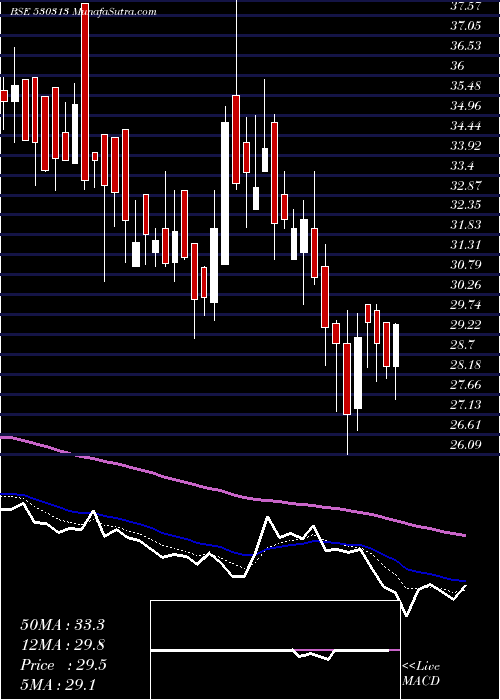Select the 34.96 price axis value
Viewport: 500px width, 700px height.
click(x=465, y=106)
